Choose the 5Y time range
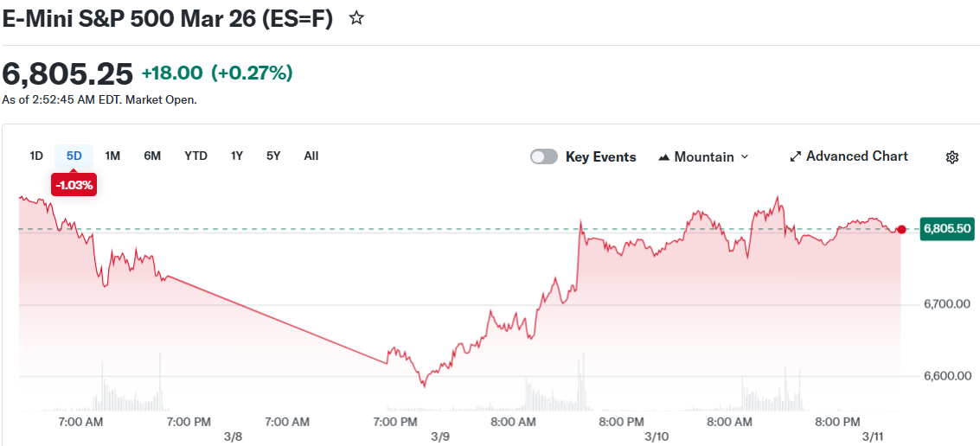 [x=273, y=156]
